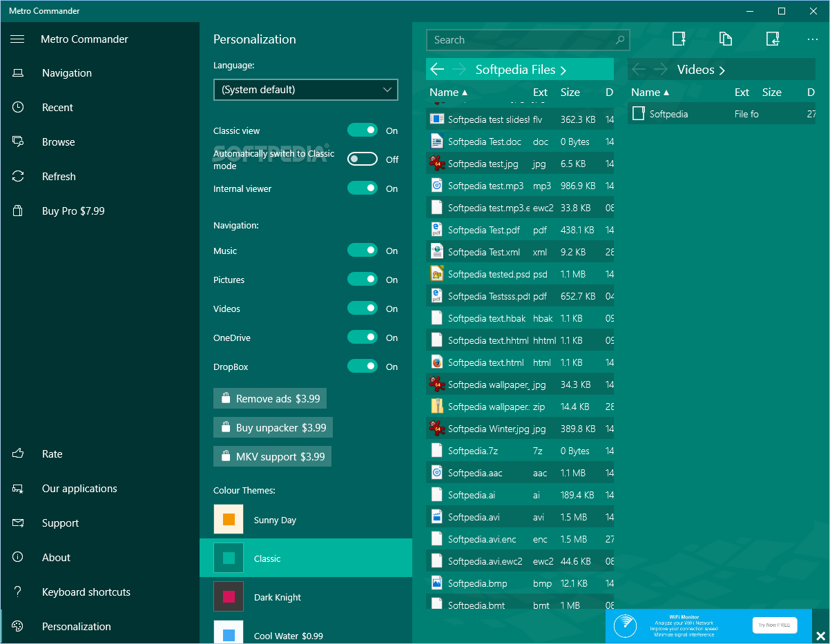
Task: Open Keyboard shortcuts menu item
Action: (x=100, y=592)
